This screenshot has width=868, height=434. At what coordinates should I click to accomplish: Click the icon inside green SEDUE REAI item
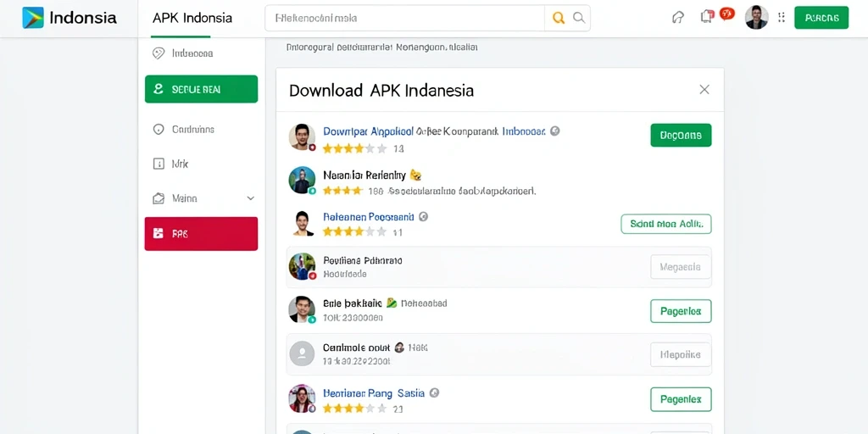click(159, 88)
